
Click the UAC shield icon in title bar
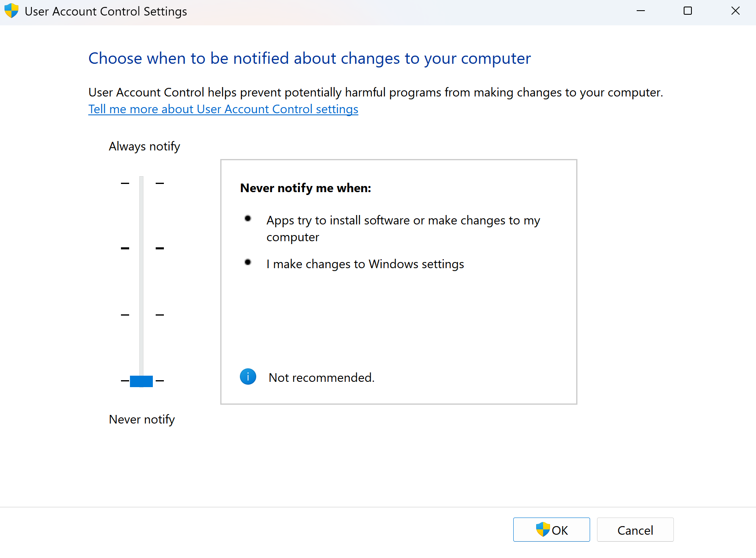click(11, 11)
